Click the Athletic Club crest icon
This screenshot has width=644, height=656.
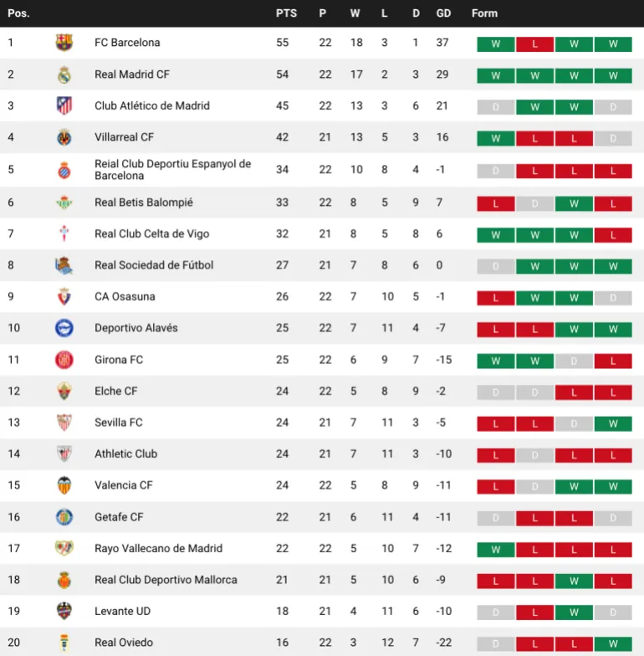pyautogui.click(x=64, y=454)
